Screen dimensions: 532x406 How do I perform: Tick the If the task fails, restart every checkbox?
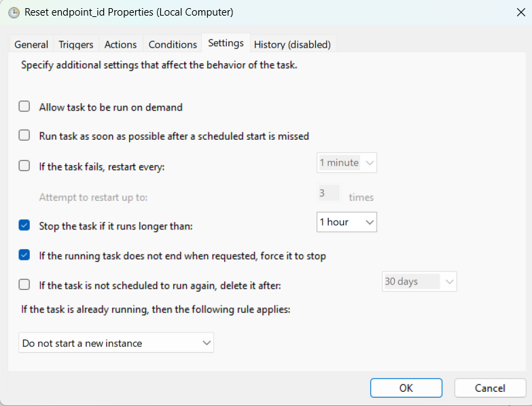point(24,166)
